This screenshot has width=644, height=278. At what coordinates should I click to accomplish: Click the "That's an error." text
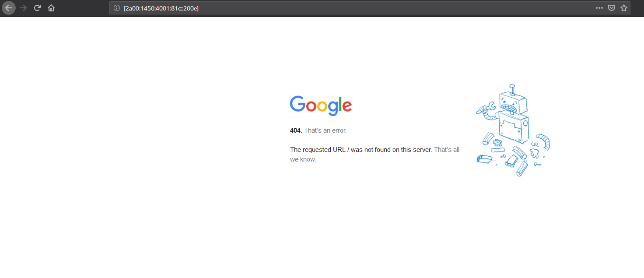[325, 130]
